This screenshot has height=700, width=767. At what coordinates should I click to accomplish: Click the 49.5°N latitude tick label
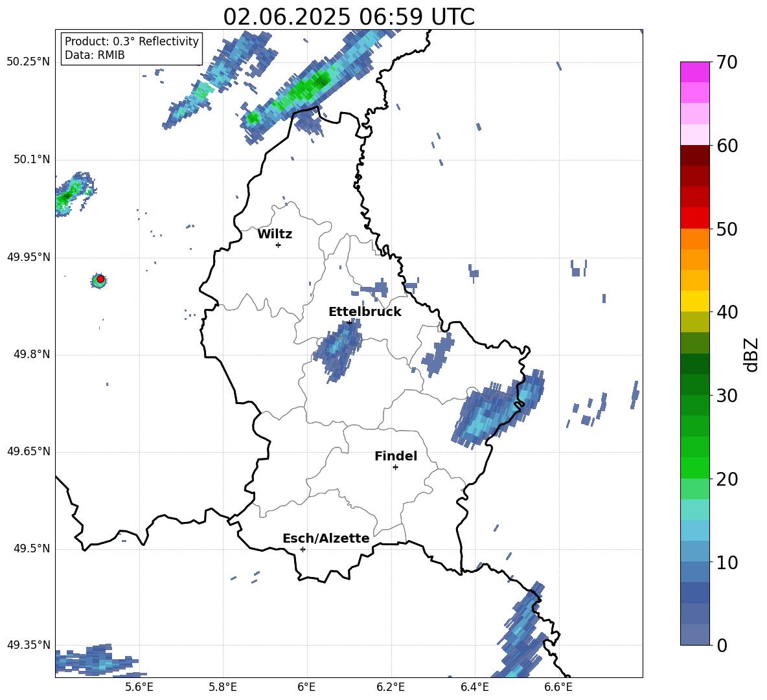pyautogui.click(x=31, y=548)
